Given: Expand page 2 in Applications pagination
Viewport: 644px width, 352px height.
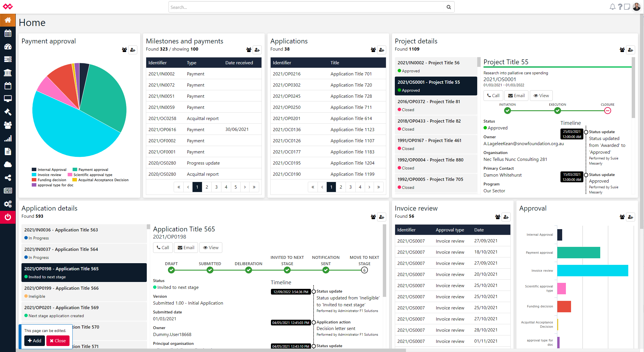Looking at the screenshot, I should click(x=341, y=186).
